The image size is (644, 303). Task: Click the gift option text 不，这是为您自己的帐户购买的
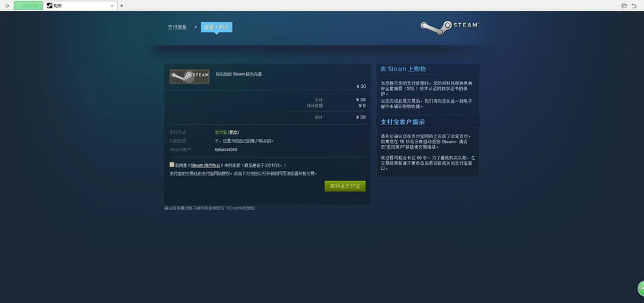(x=244, y=141)
